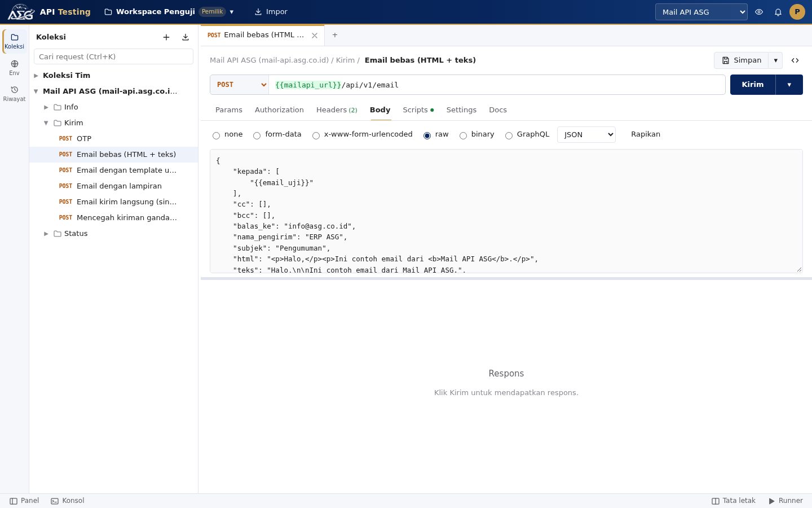Select x-www-form-urlencoded body type
812x508 pixels.
click(316, 135)
